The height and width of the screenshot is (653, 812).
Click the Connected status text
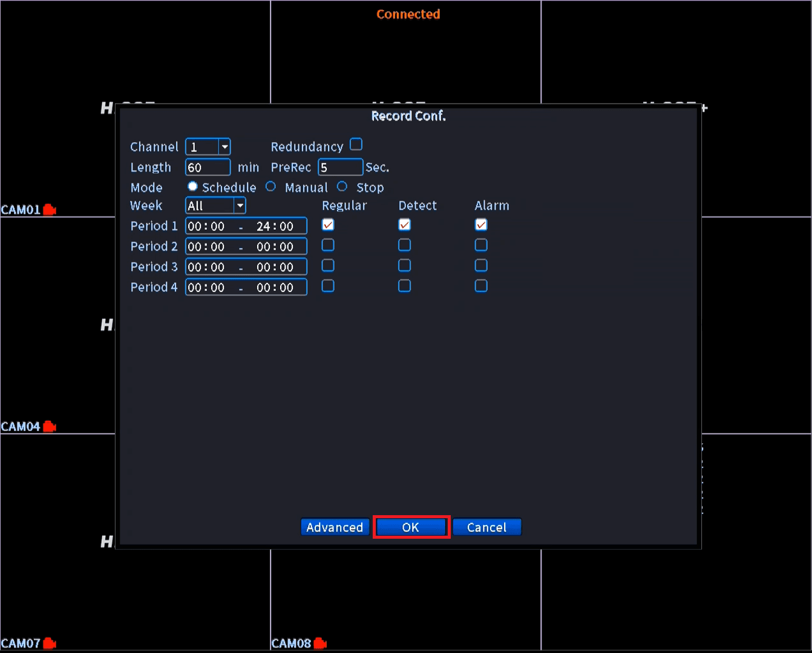[408, 14]
